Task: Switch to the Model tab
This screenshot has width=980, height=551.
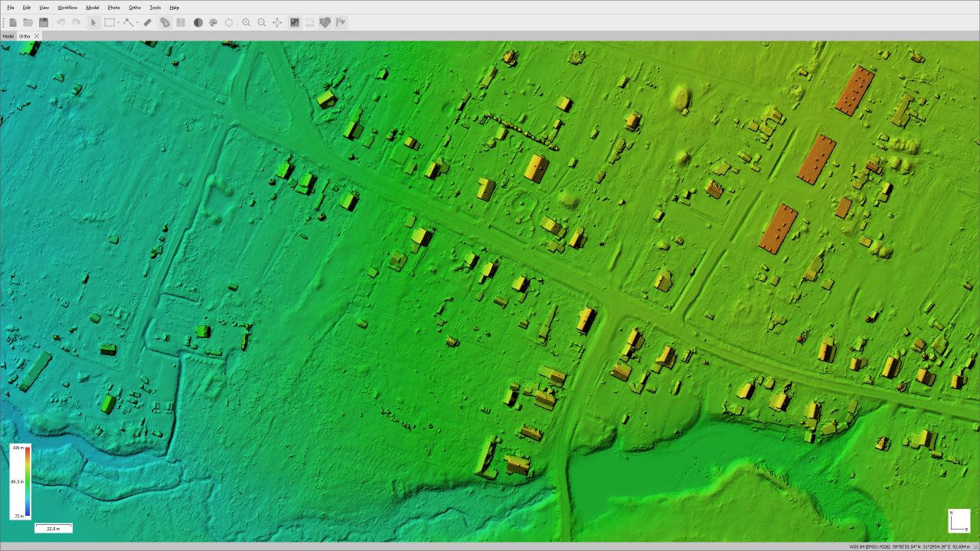Action: pos(8,36)
